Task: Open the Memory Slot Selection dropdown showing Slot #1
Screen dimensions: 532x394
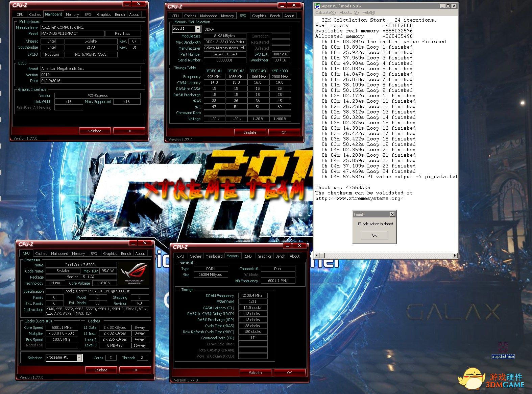Action: 198,29
